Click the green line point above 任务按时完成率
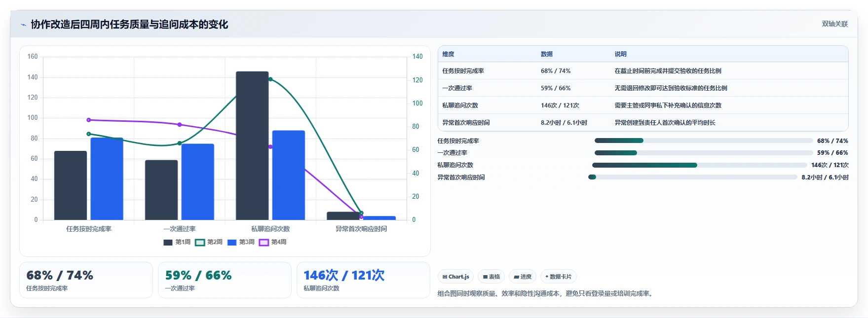Screen dimensions: 868x318 point(89,134)
